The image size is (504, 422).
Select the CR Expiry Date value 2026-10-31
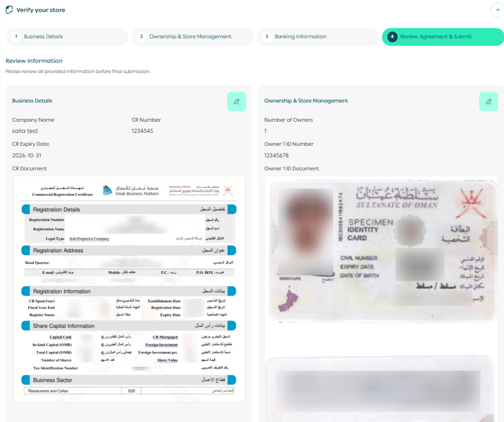coord(27,155)
